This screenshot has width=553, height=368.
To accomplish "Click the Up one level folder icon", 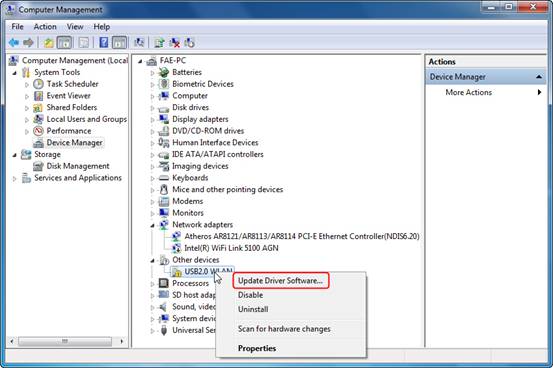I will coord(49,43).
